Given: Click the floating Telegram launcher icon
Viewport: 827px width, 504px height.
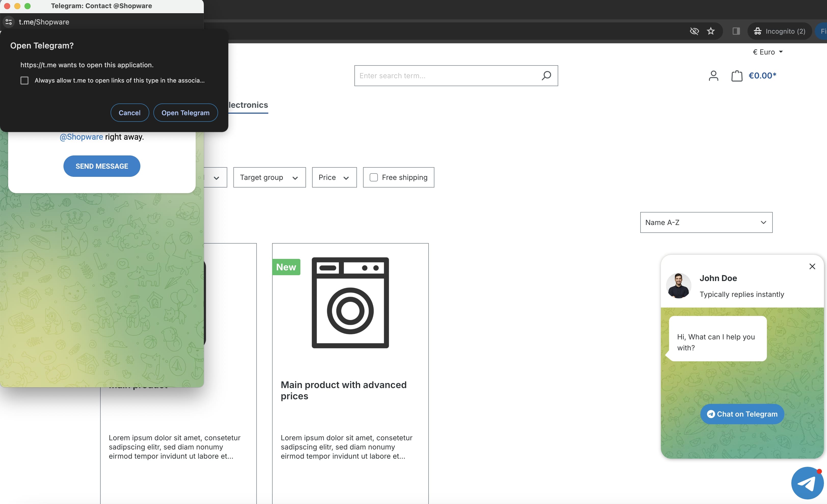Looking at the screenshot, I should pos(807,483).
